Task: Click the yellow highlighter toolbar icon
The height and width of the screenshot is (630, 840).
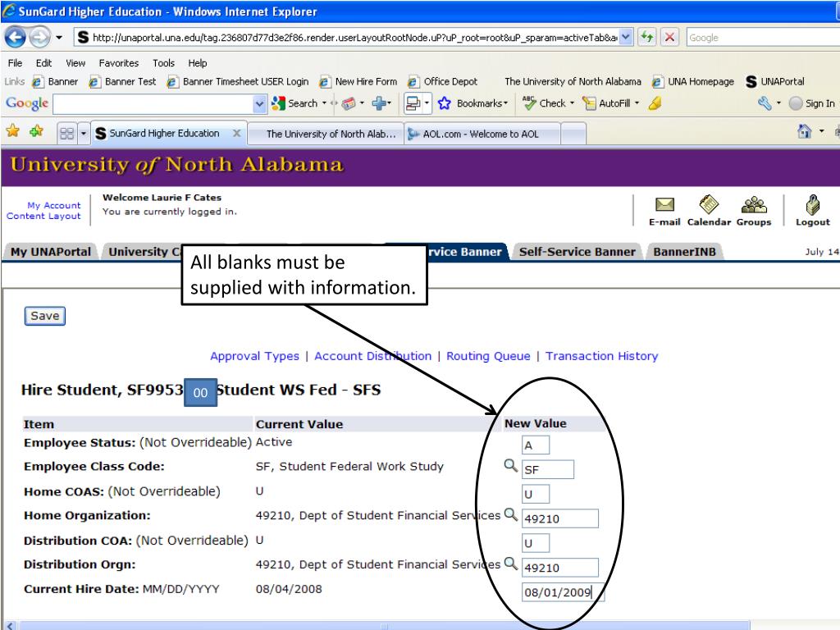Action: pos(655,103)
